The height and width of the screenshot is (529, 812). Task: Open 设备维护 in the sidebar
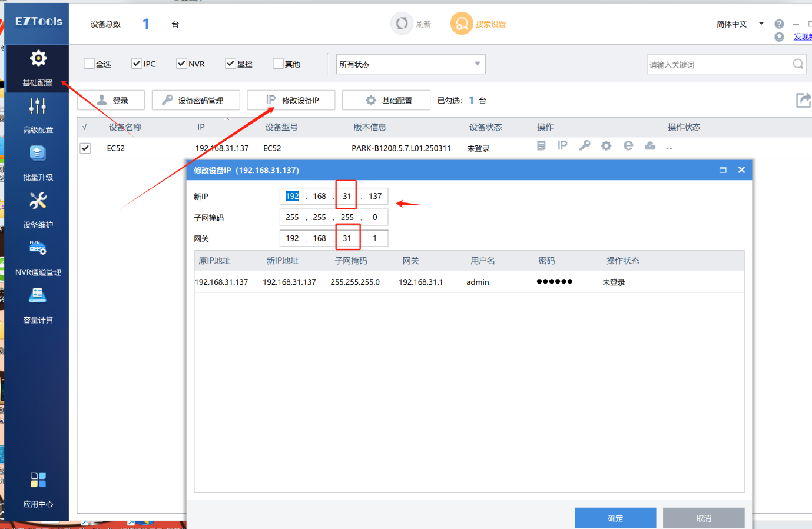[x=38, y=211]
